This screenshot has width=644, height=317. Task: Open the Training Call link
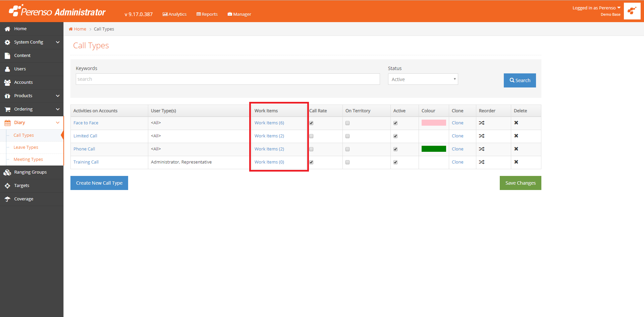coord(86,162)
